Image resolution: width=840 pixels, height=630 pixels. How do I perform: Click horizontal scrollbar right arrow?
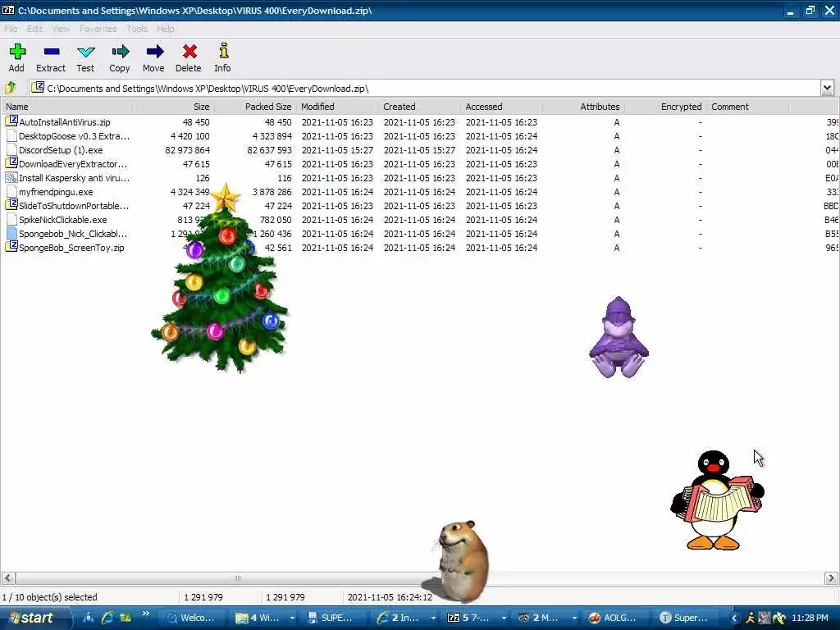(x=831, y=578)
